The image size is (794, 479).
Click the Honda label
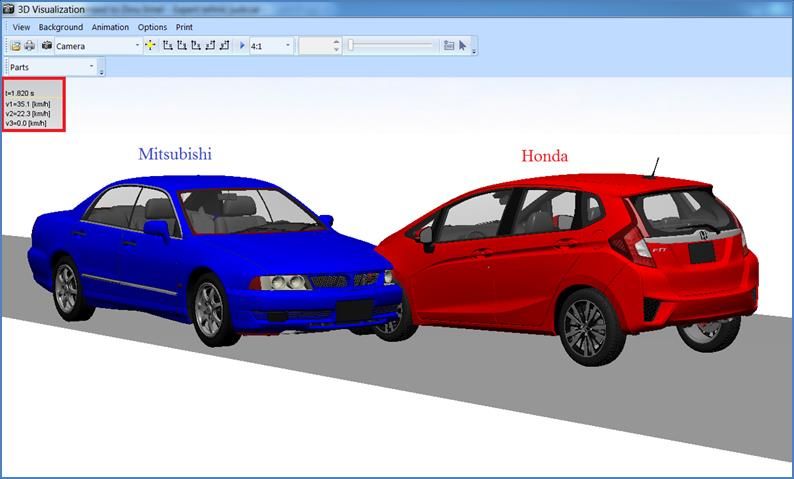[x=544, y=156]
